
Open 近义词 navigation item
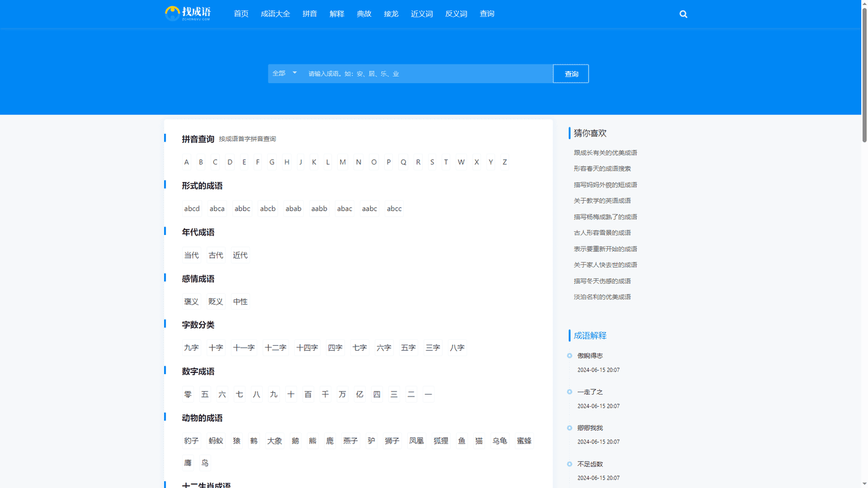coord(422,14)
